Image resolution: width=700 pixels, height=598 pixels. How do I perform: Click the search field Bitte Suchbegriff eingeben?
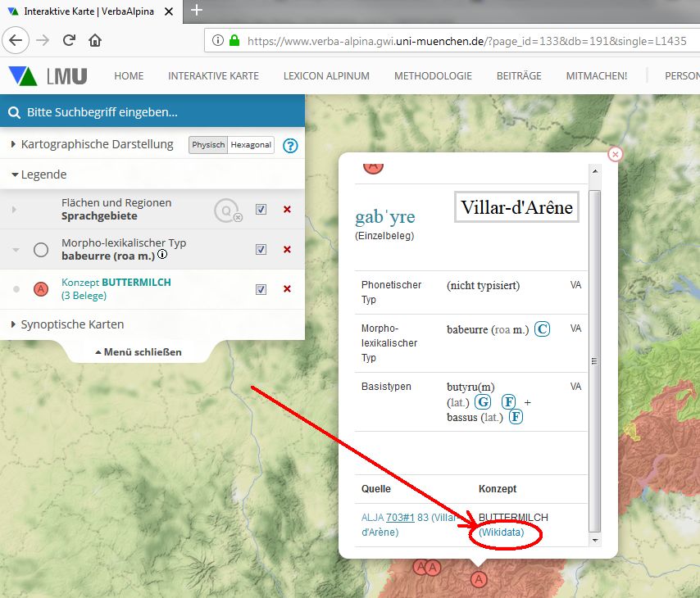pyautogui.click(x=152, y=111)
